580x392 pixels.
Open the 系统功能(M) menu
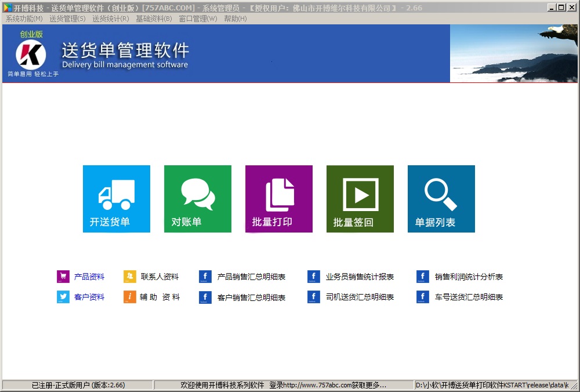point(24,19)
